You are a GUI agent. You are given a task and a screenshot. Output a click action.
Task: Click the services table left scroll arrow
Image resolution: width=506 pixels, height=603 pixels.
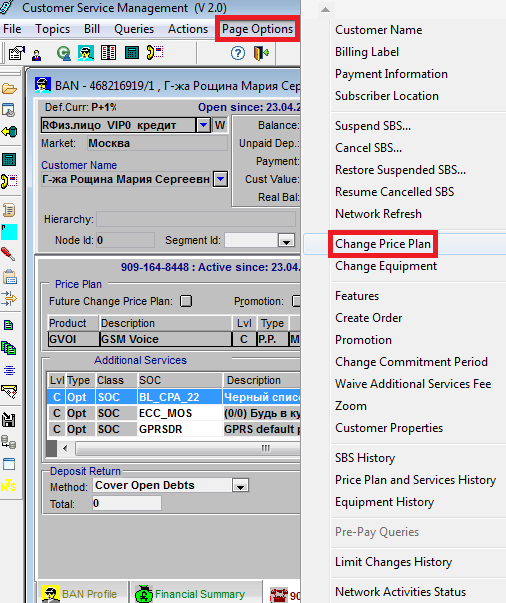[65, 448]
